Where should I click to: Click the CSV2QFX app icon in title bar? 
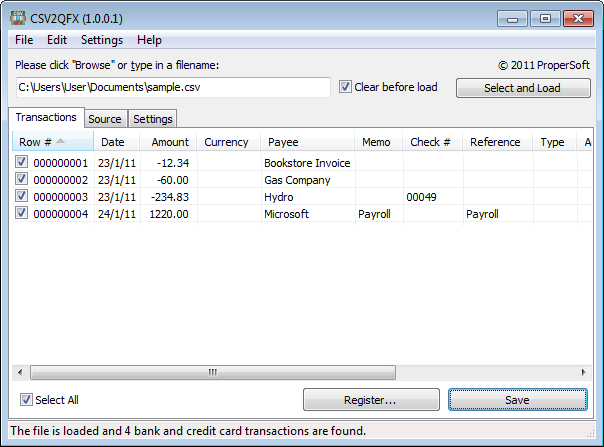(17, 17)
